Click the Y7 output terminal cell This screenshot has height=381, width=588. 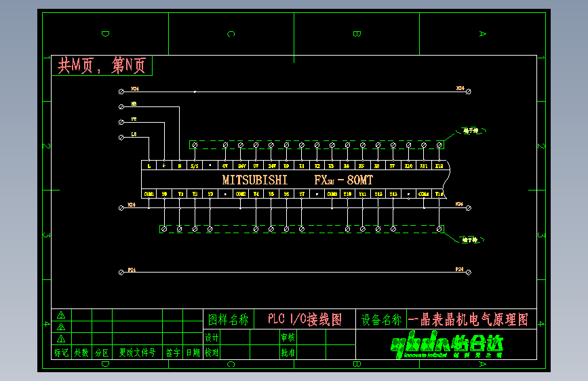click(302, 194)
